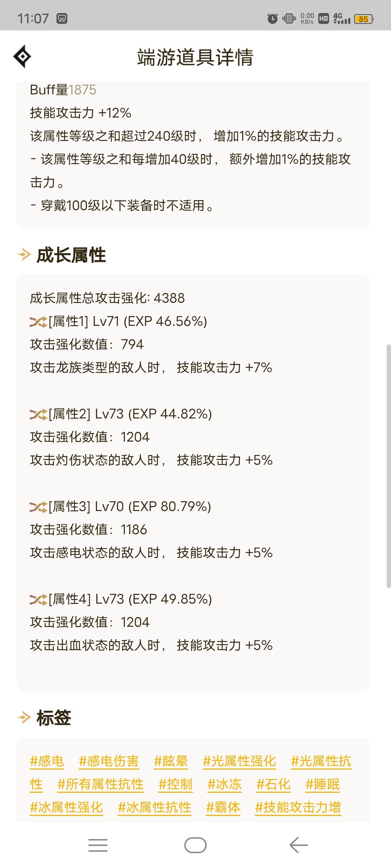Tap shuffle icon beside 属性1 Lv71
391x868 pixels.
click(38, 322)
